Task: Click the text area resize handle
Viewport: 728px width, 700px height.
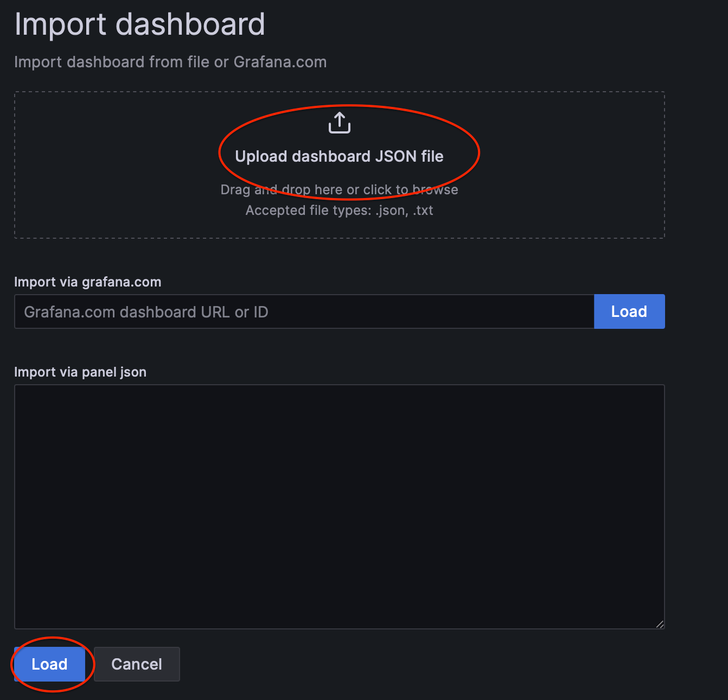Action: 660,624
